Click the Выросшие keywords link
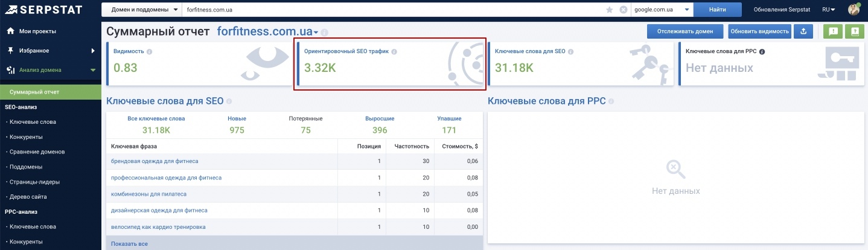868x250 pixels. (380, 118)
